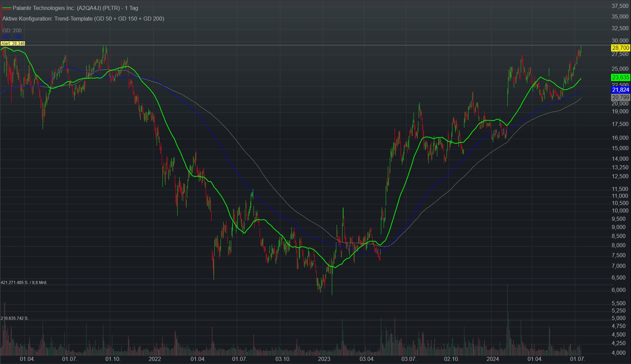Click the blue 21,824 moving average tag
This screenshot has width=631, height=364.
[x=620, y=90]
